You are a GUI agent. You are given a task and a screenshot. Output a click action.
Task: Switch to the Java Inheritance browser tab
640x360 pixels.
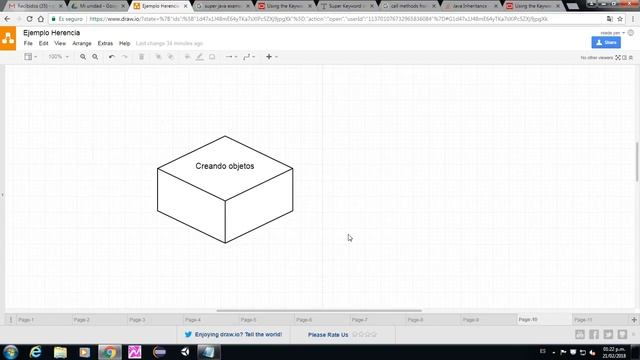coord(470,6)
